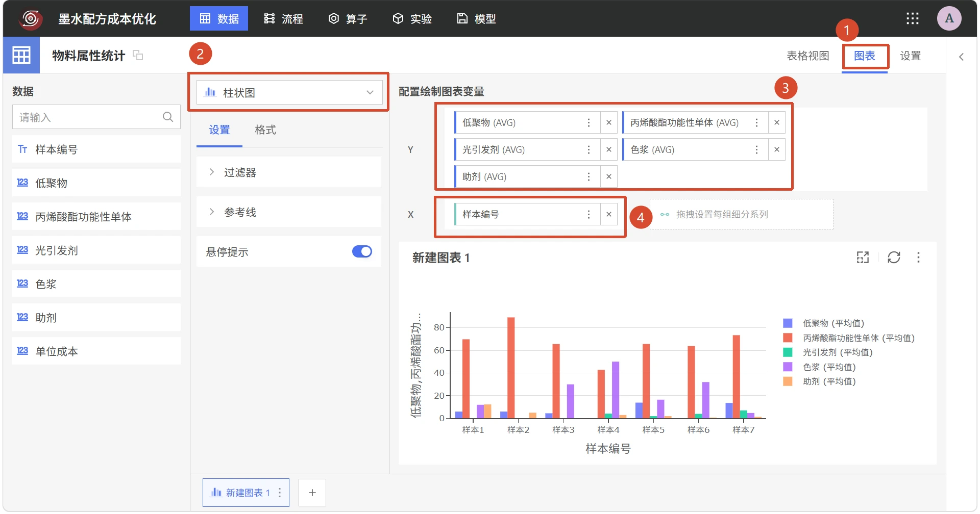Switch to the 格式 sub-tab
The image size is (980, 514).
(x=265, y=130)
